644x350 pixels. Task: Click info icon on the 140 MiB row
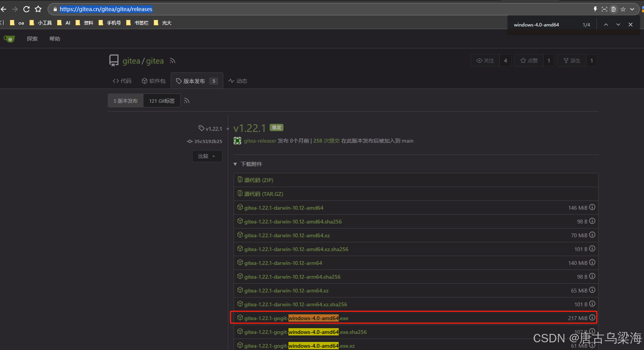[592, 263]
